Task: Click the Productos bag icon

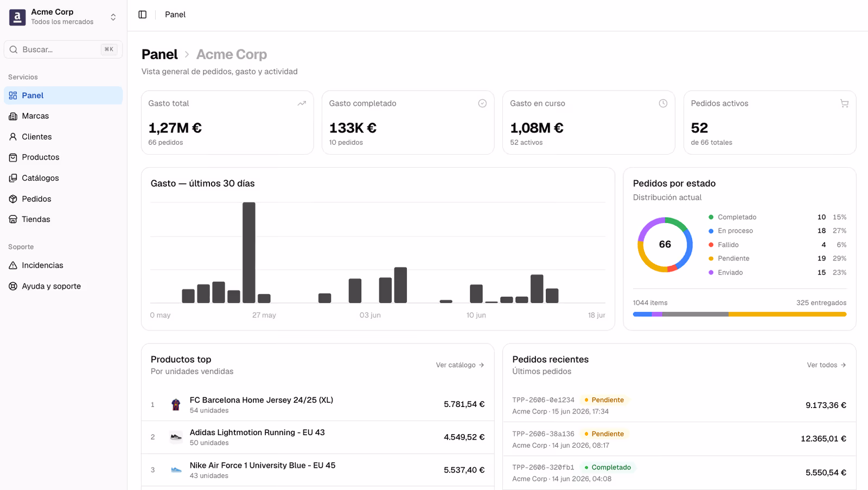Action: coord(13,157)
